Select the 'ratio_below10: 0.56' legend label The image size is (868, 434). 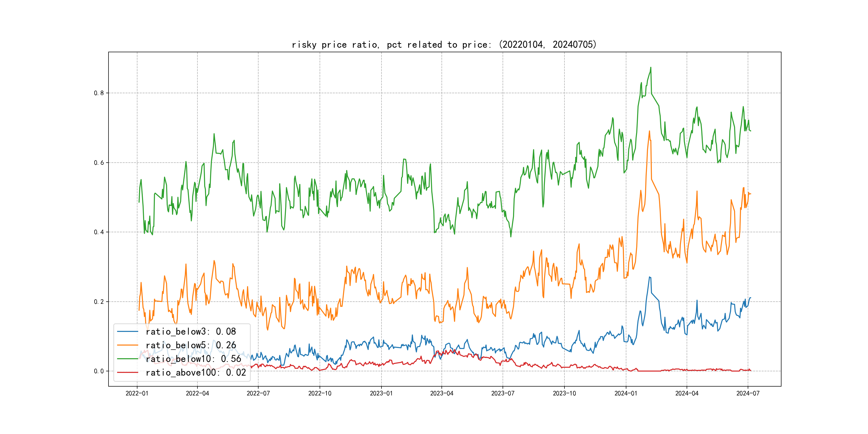pos(193,359)
